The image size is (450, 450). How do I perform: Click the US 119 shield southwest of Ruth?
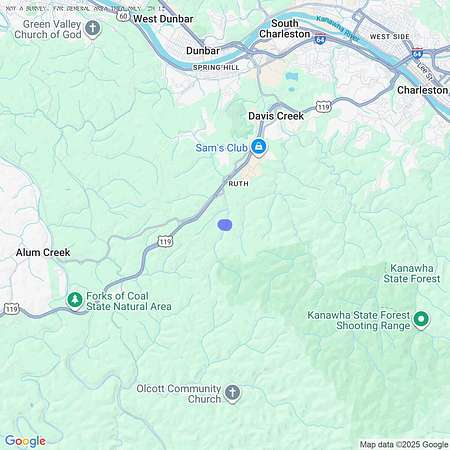(x=165, y=241)
